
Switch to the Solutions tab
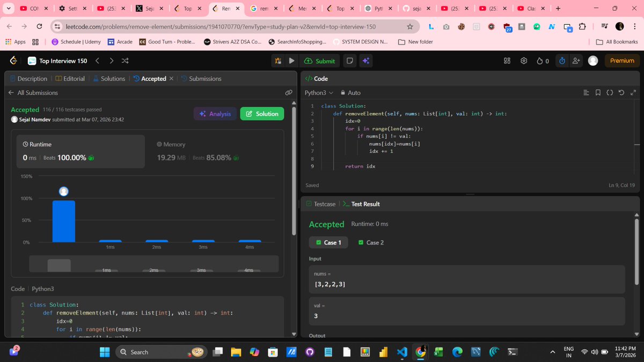click(109, 78)
